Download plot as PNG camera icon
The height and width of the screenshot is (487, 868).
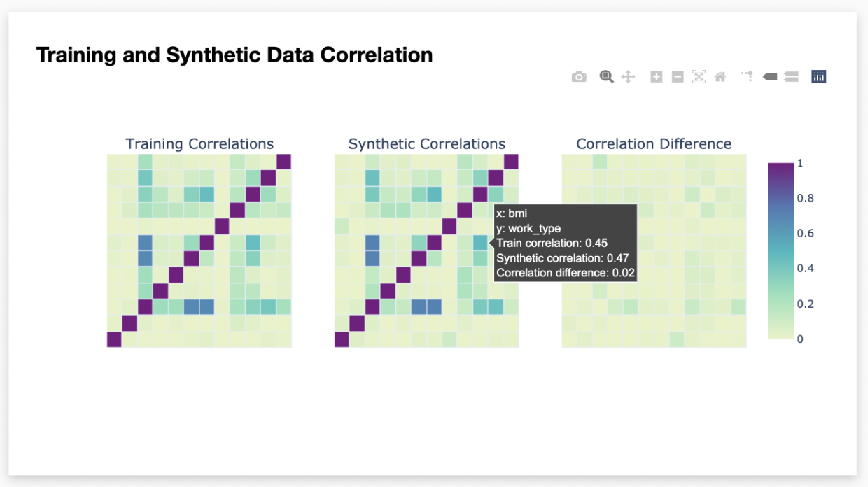coord(579,77)
